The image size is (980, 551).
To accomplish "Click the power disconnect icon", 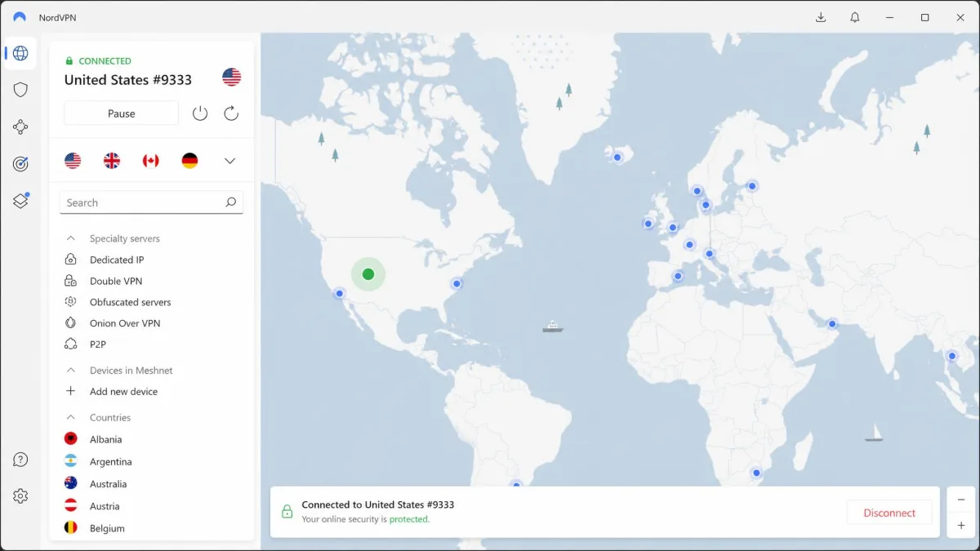I will (200, 113).
